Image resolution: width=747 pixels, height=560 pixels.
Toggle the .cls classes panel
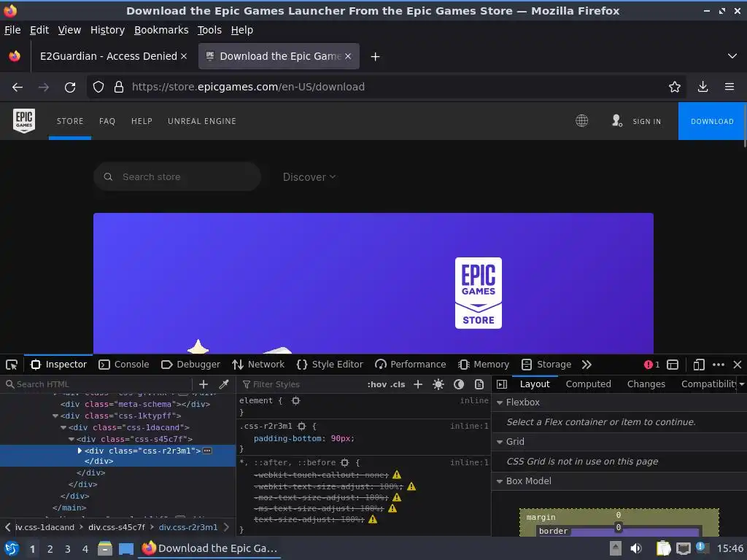pos(398,384)
